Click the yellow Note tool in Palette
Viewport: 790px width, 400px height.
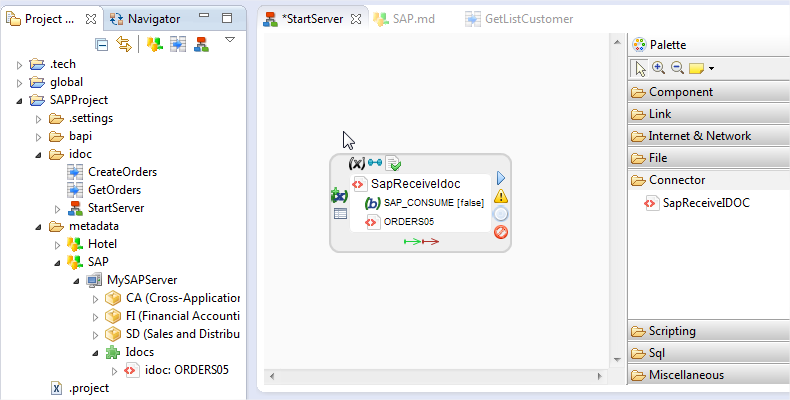(x=696, y=68)
